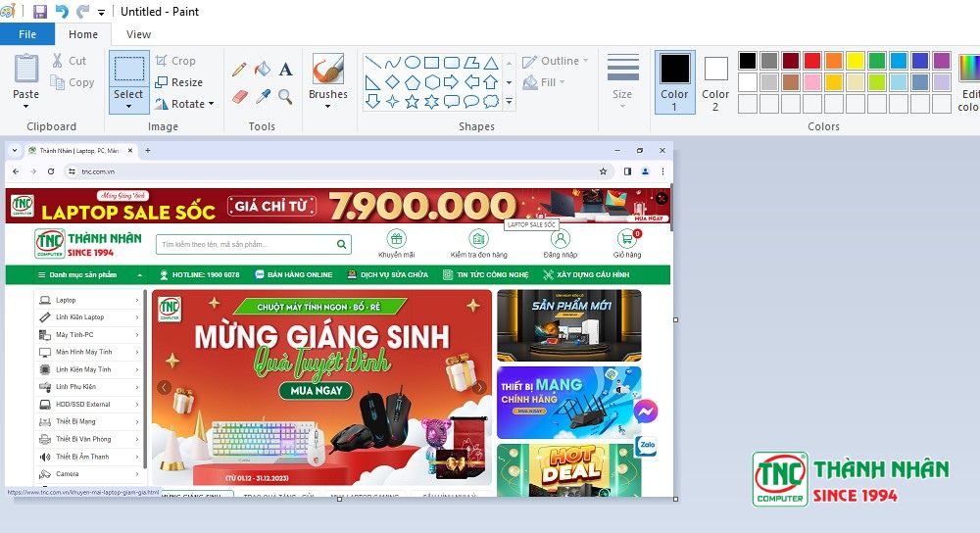The width and height of the screenshot is (980, 533).
Task: Click the Cut button
Action: pos(70,61)
